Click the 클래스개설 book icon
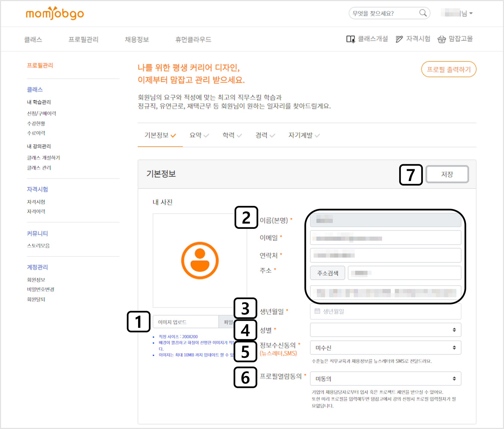Viewport: 504px width, 429px height. tap(350, 39)
